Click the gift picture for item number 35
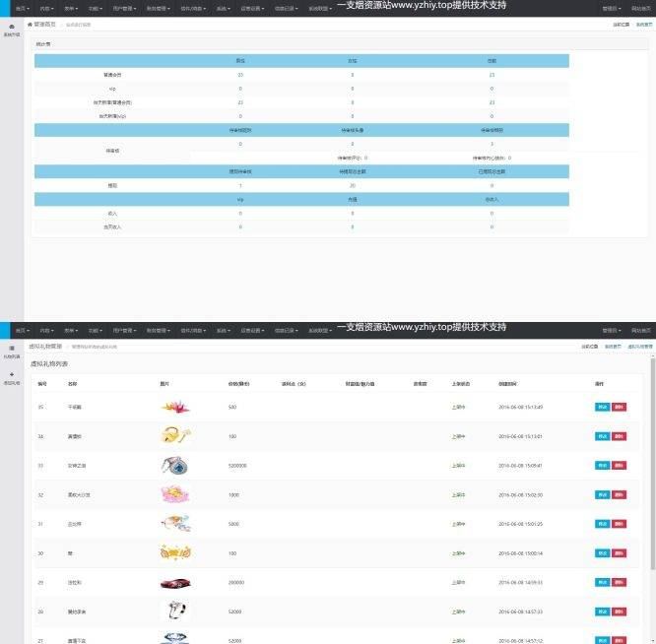 174,407
